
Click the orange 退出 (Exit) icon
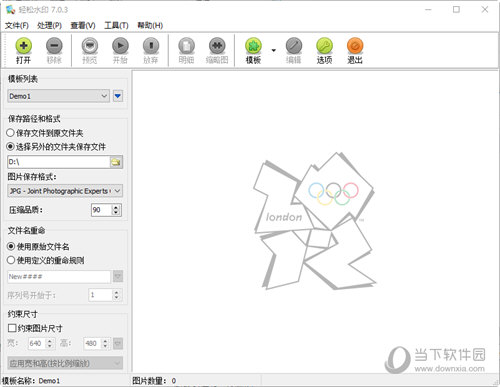click(355, 45)
